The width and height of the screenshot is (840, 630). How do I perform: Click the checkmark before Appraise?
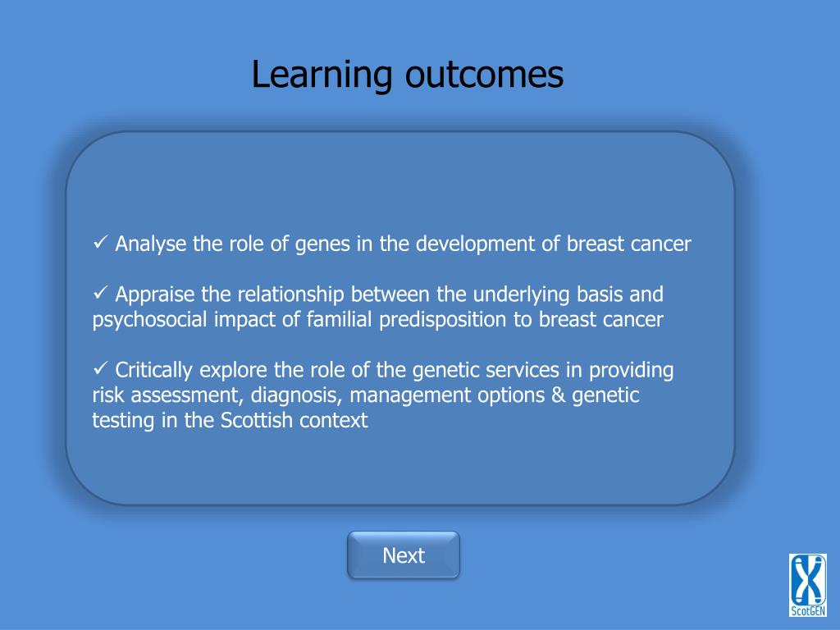[100, 293]
